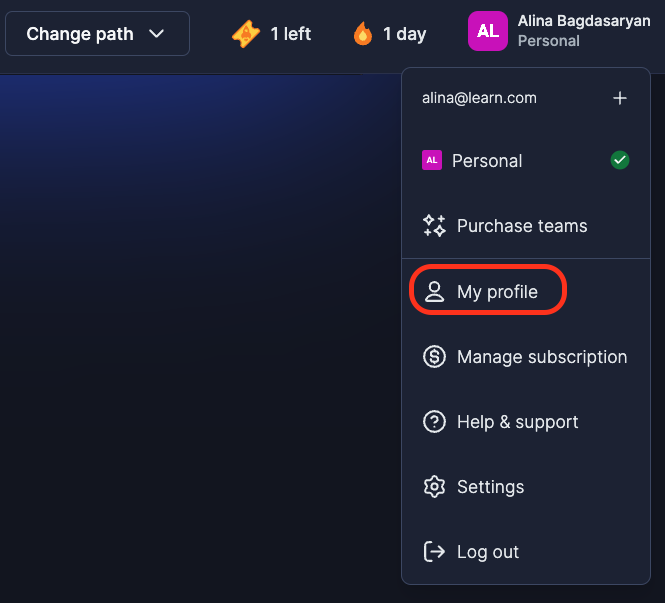The height and width of the screenshot is (603, 665).
Task: Click the rocket ticket icon
Action: point(246,34)
